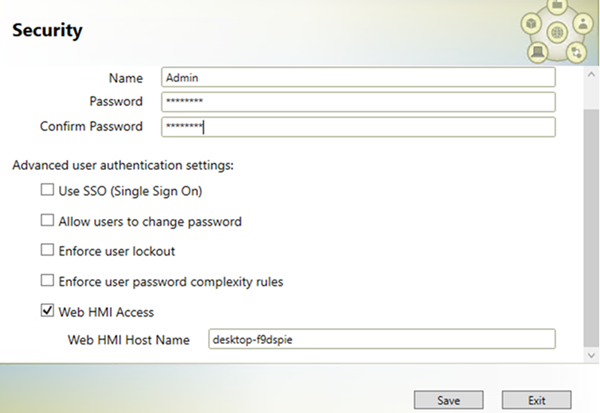Click the user person icon in the navigation wheel
This screenshot has width=600, height=413.
pyautogui.click(x=583, y=23)
